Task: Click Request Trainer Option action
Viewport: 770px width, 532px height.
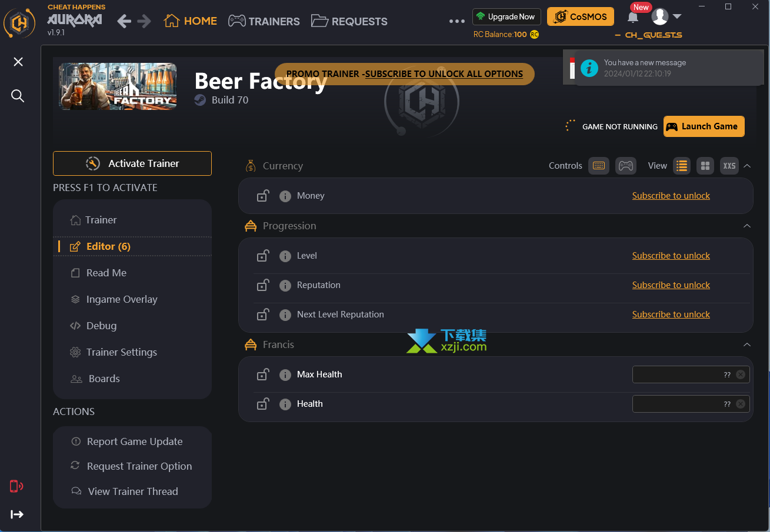Action: click(x=131, y=466)
